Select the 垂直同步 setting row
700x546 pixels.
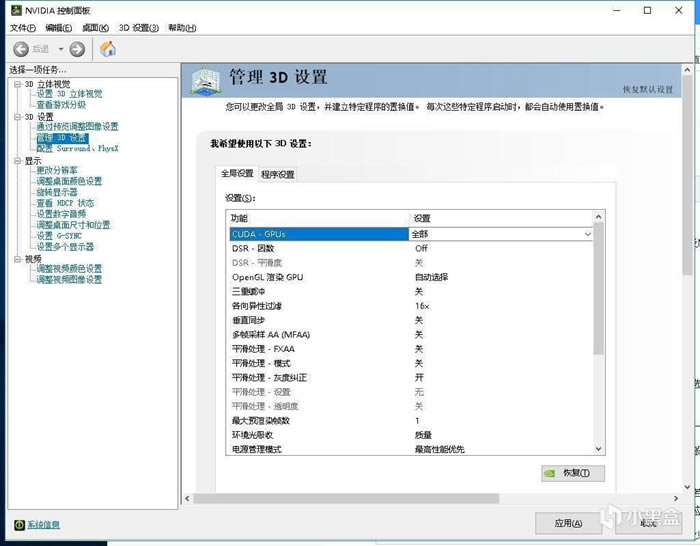tap(411, 320)
